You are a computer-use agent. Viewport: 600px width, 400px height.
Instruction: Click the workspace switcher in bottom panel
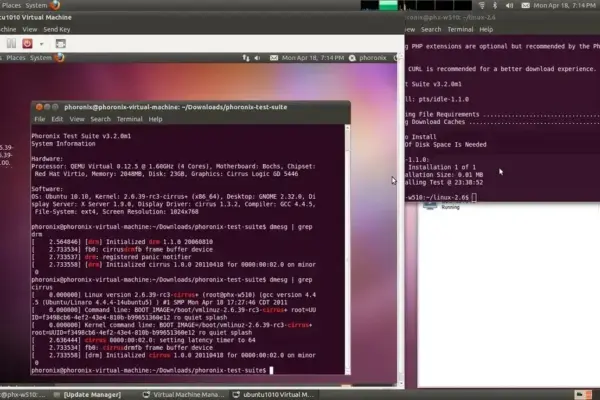tap(583, 395)
